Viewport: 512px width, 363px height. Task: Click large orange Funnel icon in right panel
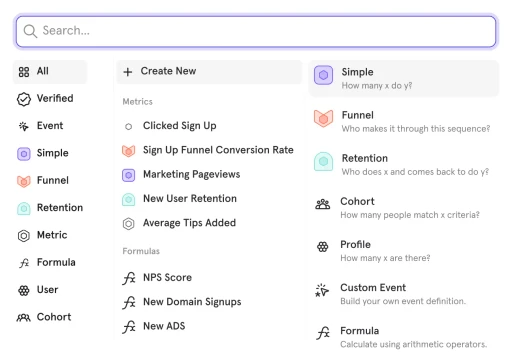click(x=323, y=118)
